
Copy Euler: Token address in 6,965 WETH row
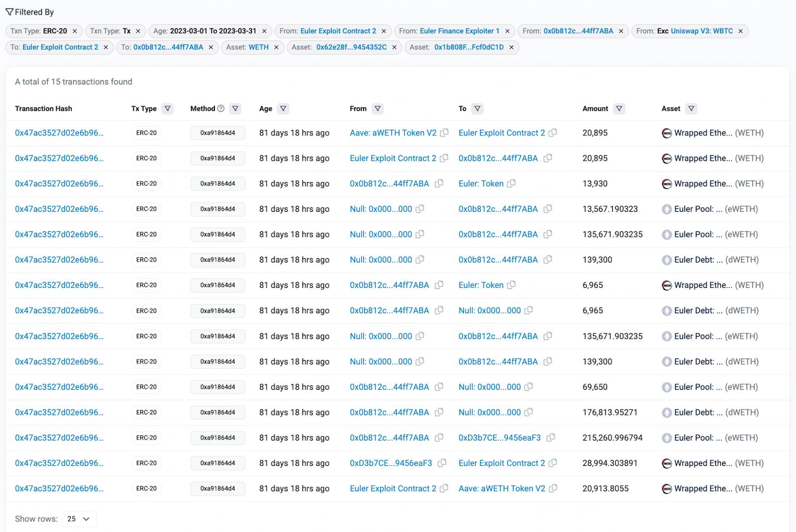(511, 285)
